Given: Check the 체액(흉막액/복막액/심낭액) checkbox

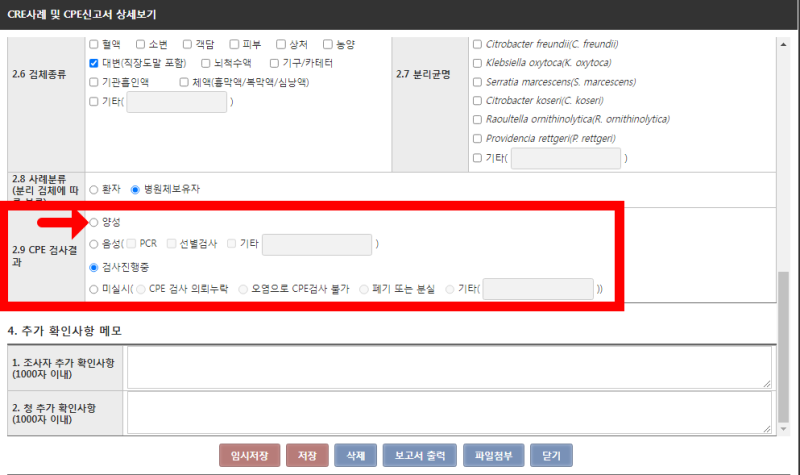Looking at the screenshot, I should pyautogui.click(x=184, y=82).
